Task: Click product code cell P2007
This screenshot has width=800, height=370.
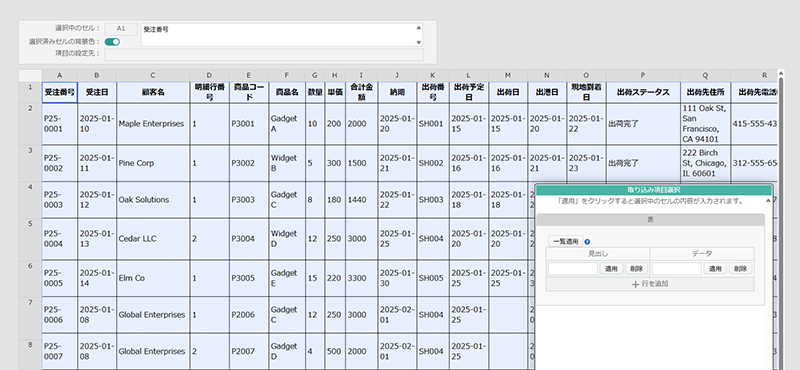Action: tap(249, 352)
